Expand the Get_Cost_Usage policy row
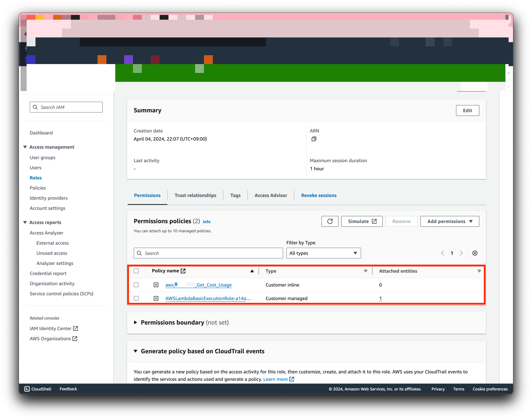 (x=156, y=284)
